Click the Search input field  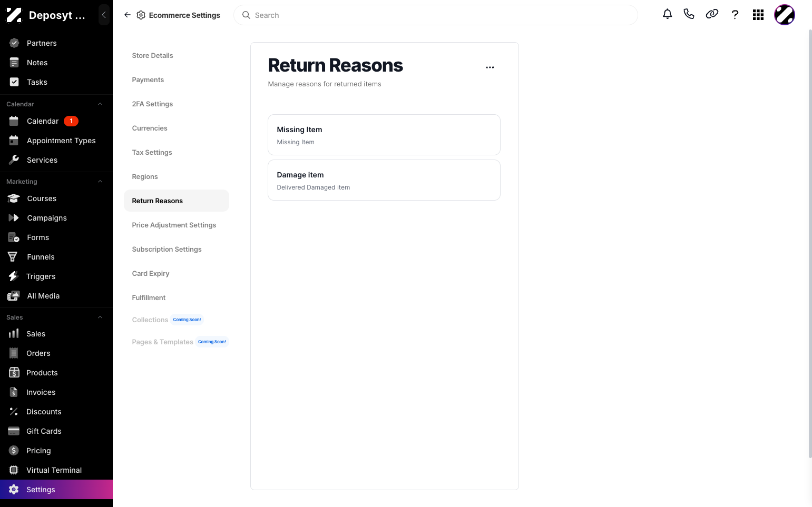[x=436, y=15]
